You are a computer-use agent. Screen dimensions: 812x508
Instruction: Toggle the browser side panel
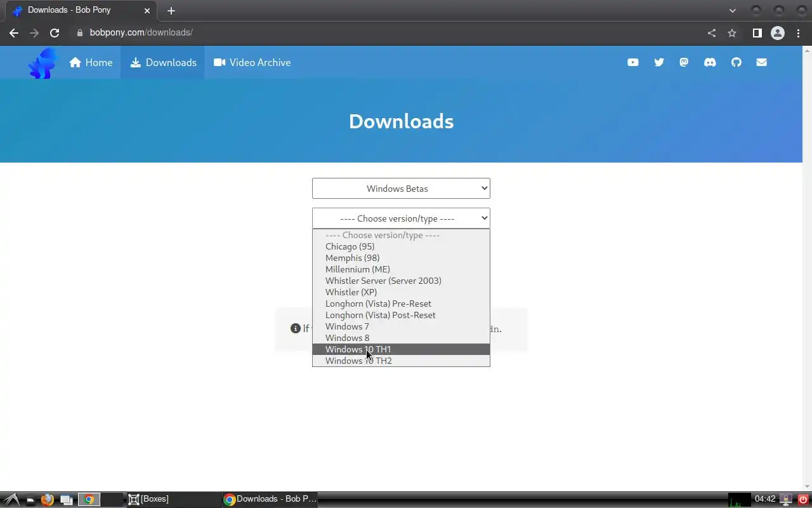[757, 33]
